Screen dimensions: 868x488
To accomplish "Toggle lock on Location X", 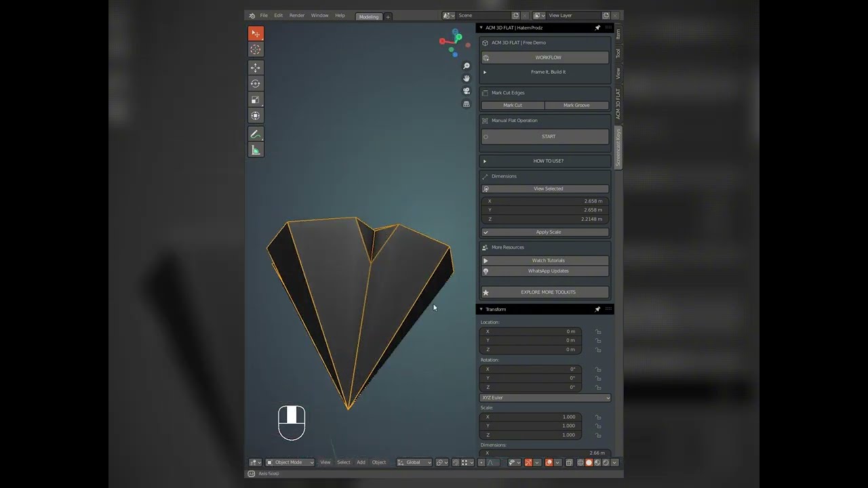I will pyautogui.click(x=598, y=331).
